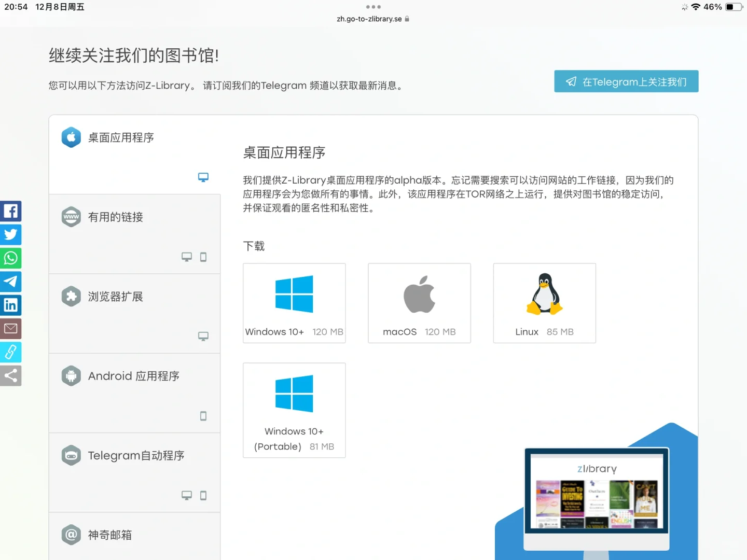
Task: Share page by email icon
Action: pyautogui.click(x=10, y=328)
